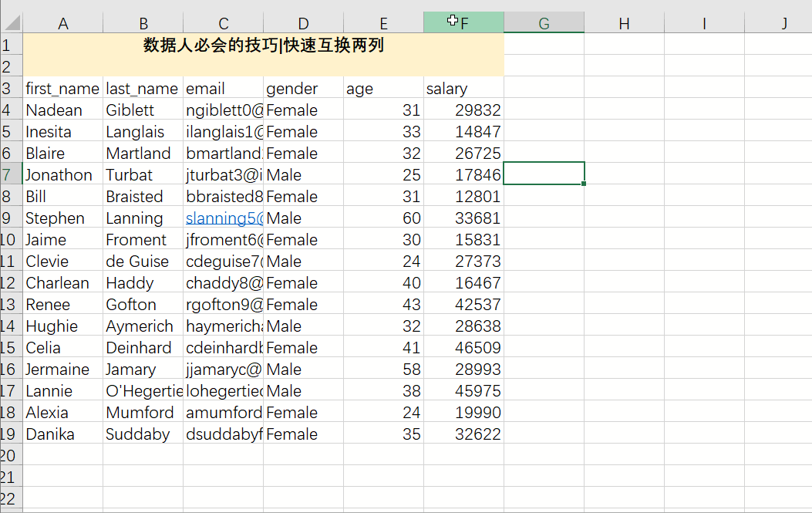Select column C header
The height and width of the screenshot is (513, 812).
pos(223,23)
